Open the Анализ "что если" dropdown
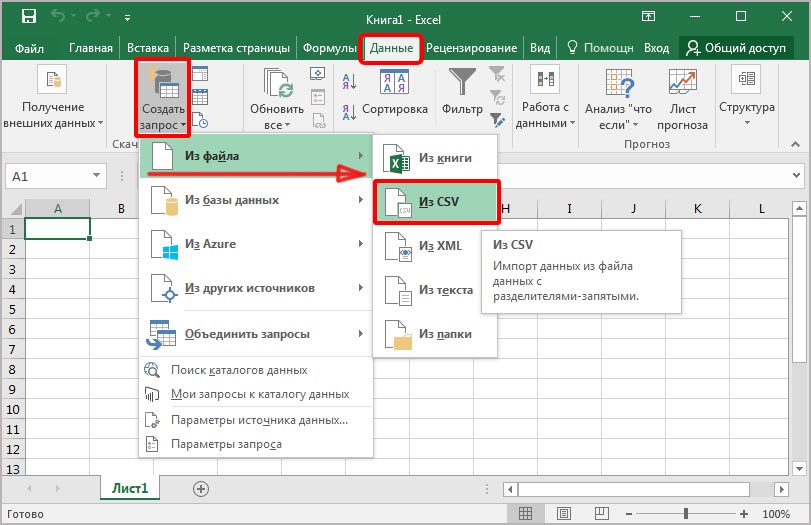The image size is (811, 525). point(618,99)
